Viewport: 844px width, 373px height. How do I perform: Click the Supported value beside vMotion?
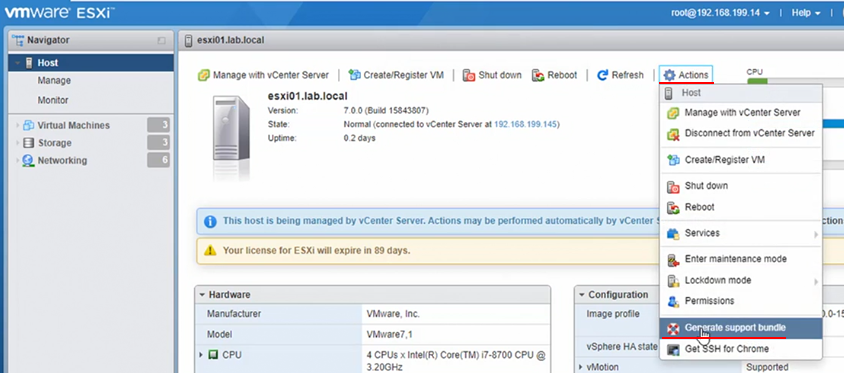click(x=767, y=368)
